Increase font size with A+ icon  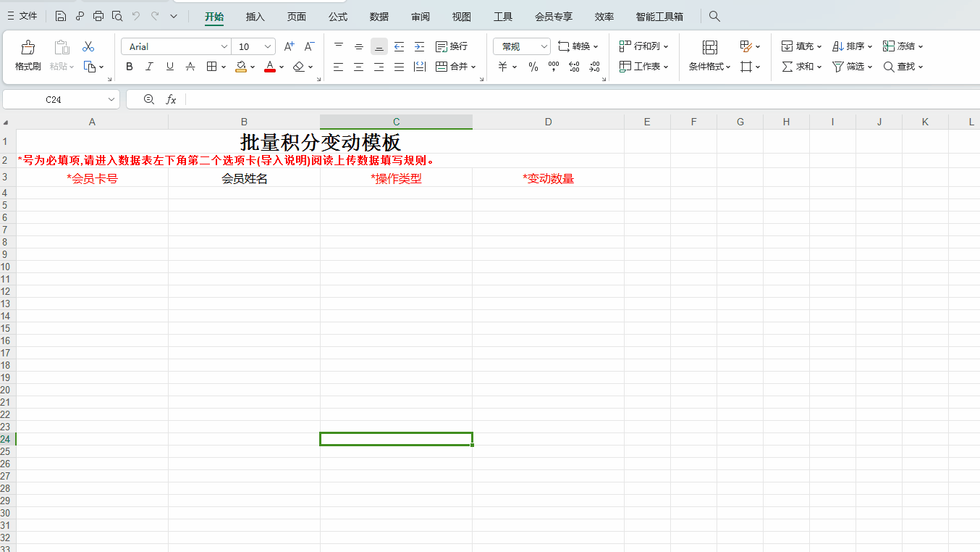point(289,46)
